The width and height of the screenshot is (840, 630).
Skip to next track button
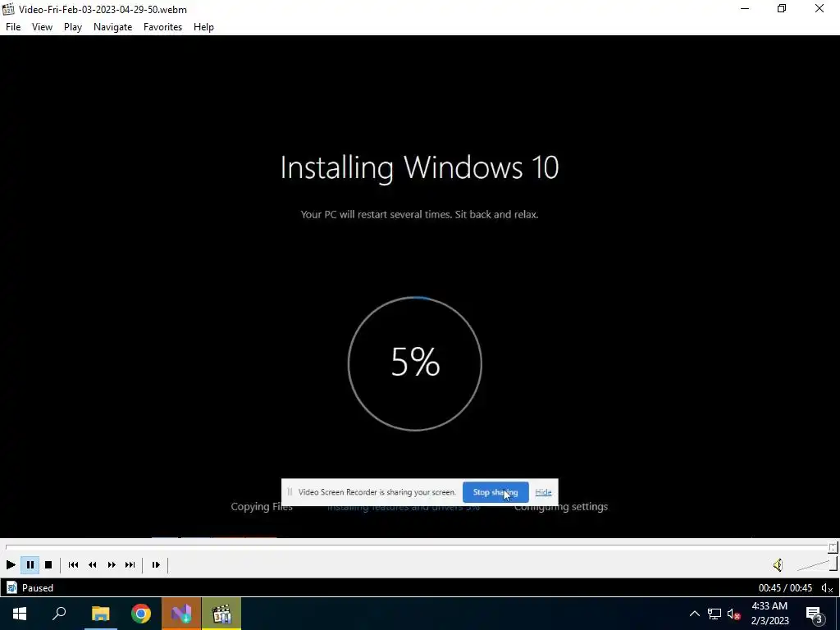tap(130, 564)
